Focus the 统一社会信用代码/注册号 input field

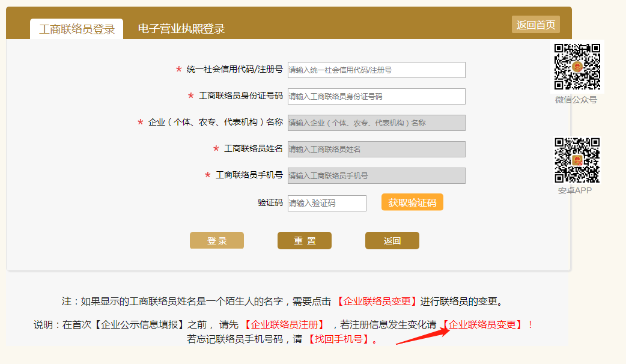(x=377, y=70)
